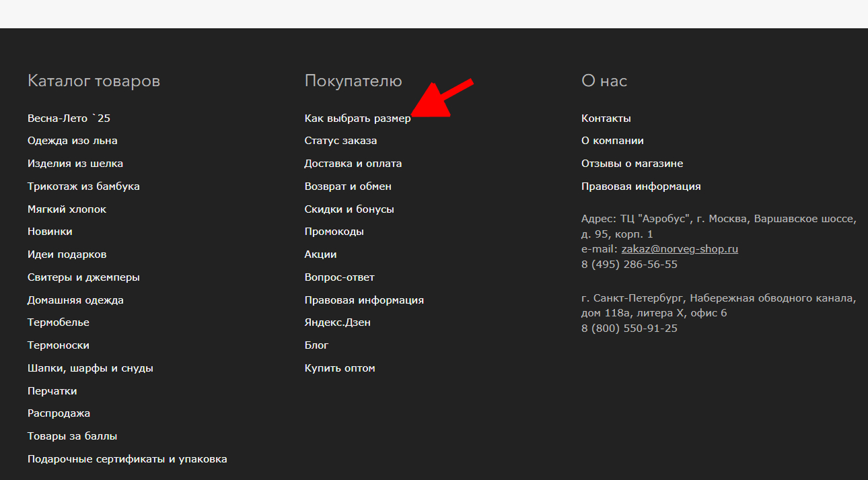Go to 'Возврат и обмен'
The width and height of the screenshot is (868, 480).
pos(348,186)
